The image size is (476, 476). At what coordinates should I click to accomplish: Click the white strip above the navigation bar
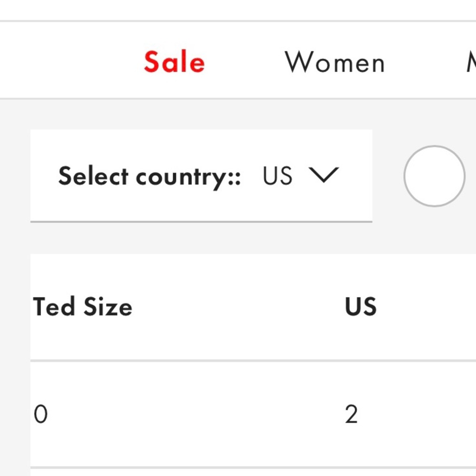(x=238, y=9)
